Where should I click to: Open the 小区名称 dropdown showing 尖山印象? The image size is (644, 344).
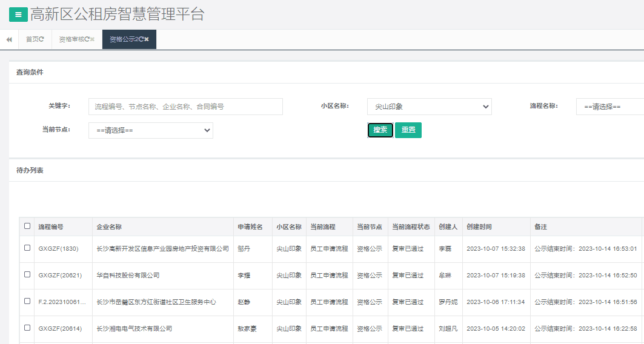pyautogui.click(x=429, y=107)
